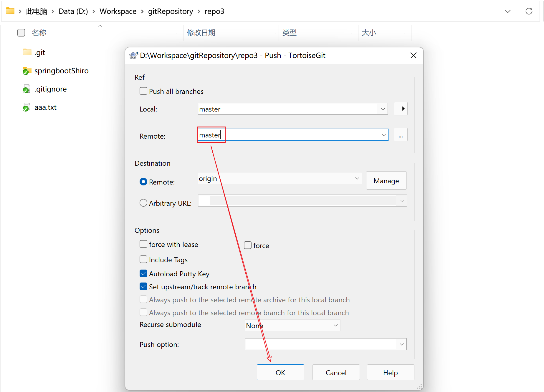Expand the Recurse submodule dropdown
Image resolution: width=544 pixels, height=392 pixels.
(x=335, y=325)
